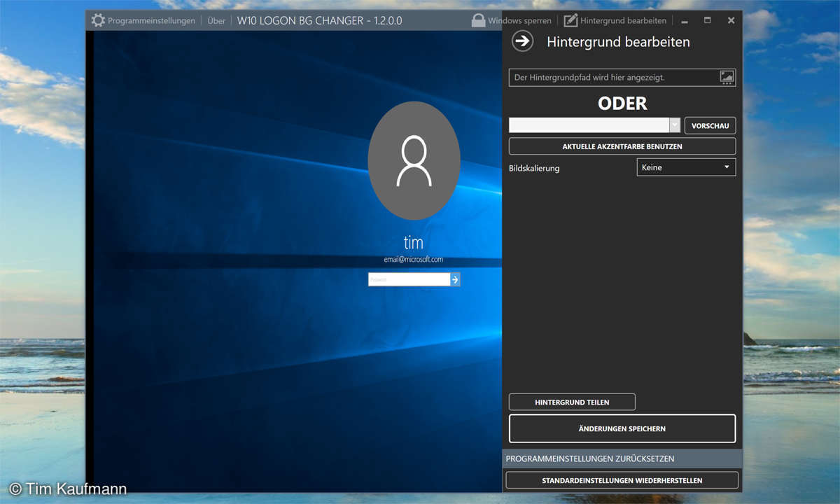Click AKTUELLE AKZENTFARBE BENUTZEN button
The height and width of the screenshot is (504, 840).
point(622,146)
